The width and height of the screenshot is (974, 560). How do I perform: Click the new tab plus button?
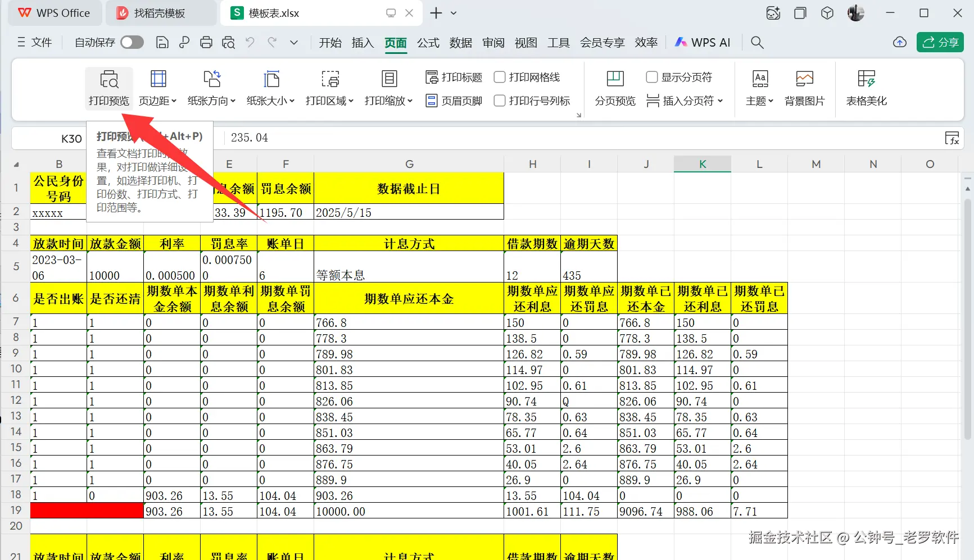click(x=436, y=13)
